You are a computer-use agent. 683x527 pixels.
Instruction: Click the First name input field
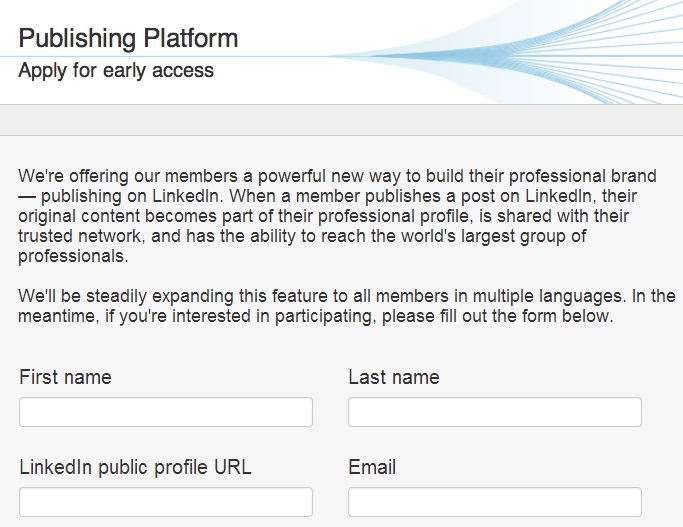166,412
